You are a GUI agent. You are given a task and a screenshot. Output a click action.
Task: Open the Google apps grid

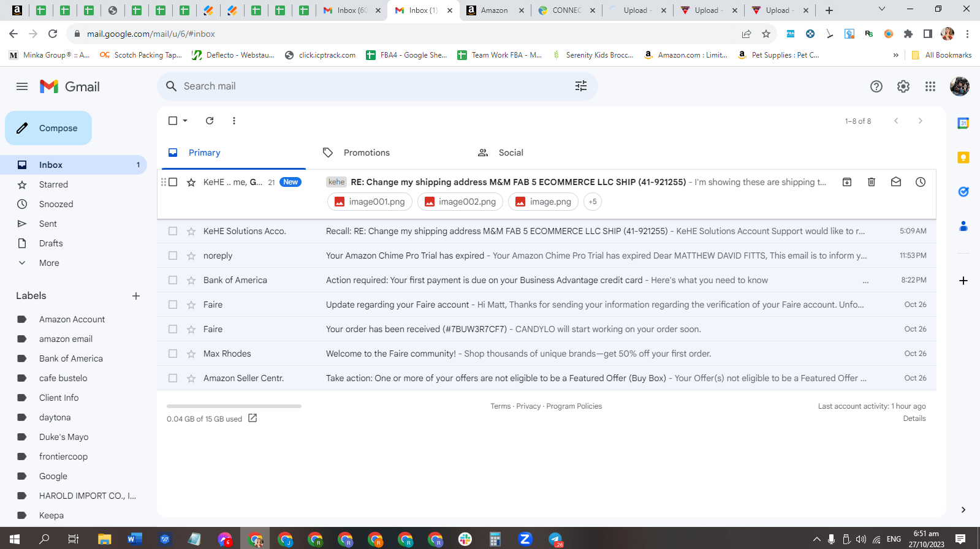click(930, 86)
